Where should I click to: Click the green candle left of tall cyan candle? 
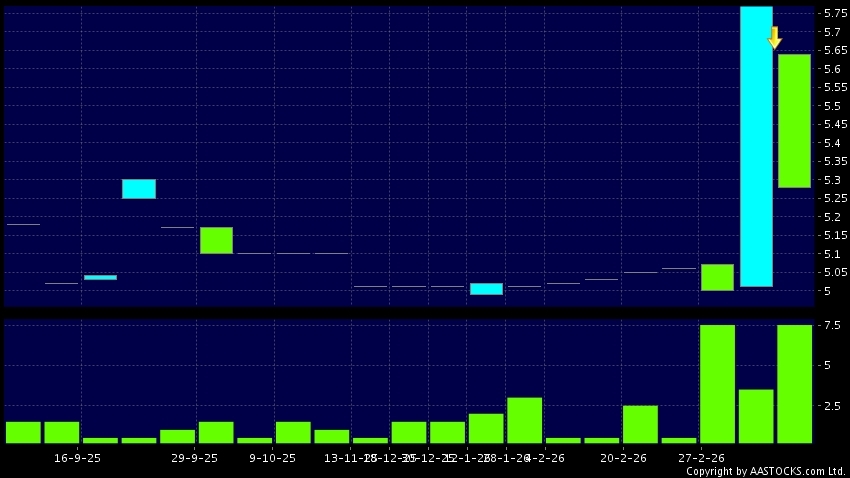point(717,277)
